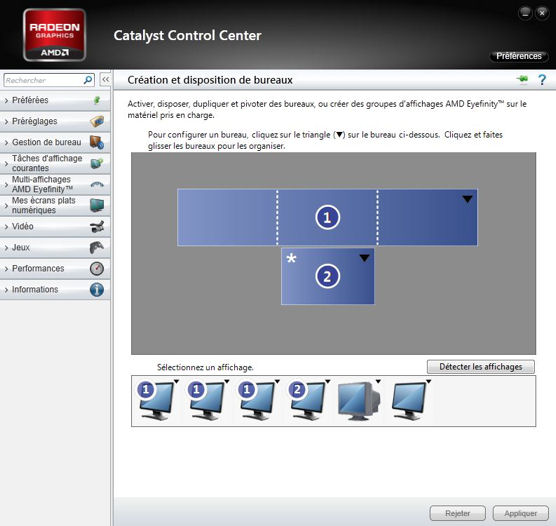Expand the Vidéo section

tap(55, 226)
